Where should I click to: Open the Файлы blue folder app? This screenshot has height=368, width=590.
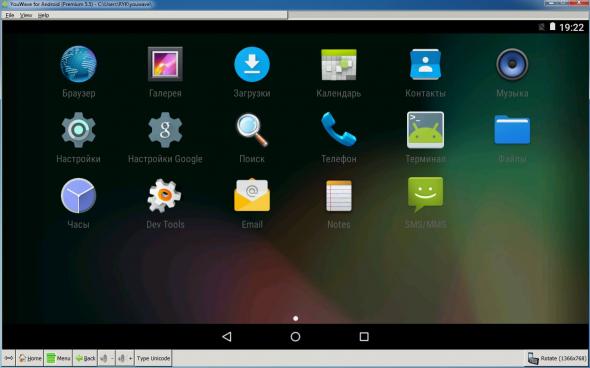(512, 130)
